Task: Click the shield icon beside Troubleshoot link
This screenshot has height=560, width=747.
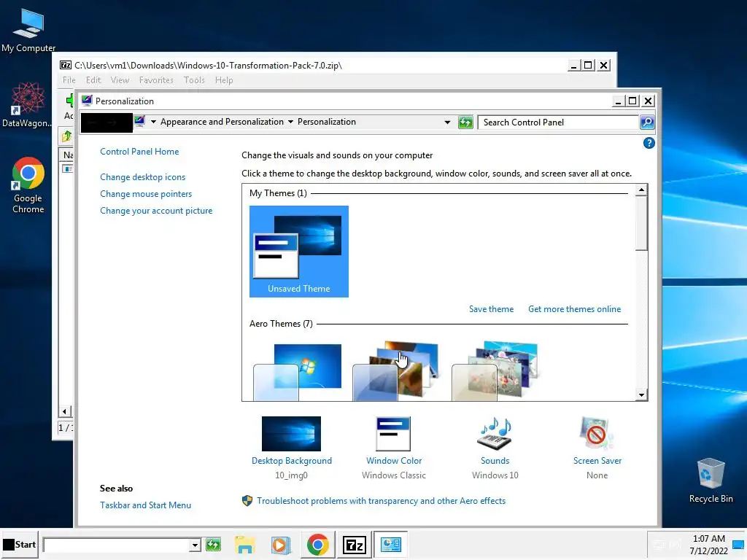Action: (x=247, y=500)
